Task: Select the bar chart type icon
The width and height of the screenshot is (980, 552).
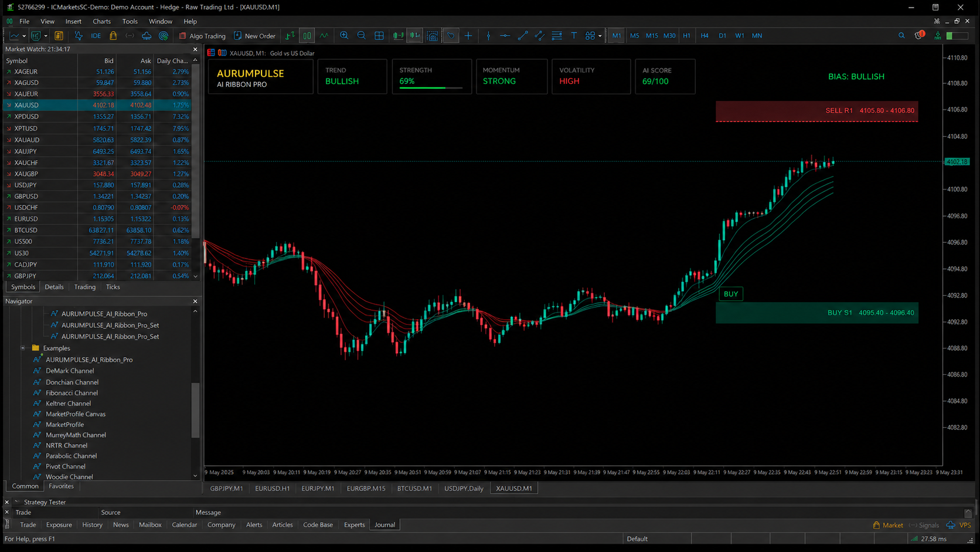Action: point(290,36)
